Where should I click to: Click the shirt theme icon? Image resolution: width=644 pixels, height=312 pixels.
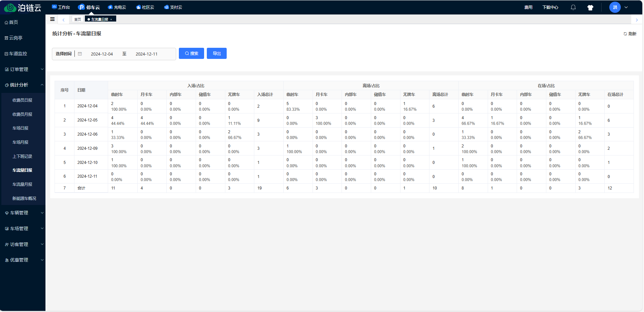590,7
